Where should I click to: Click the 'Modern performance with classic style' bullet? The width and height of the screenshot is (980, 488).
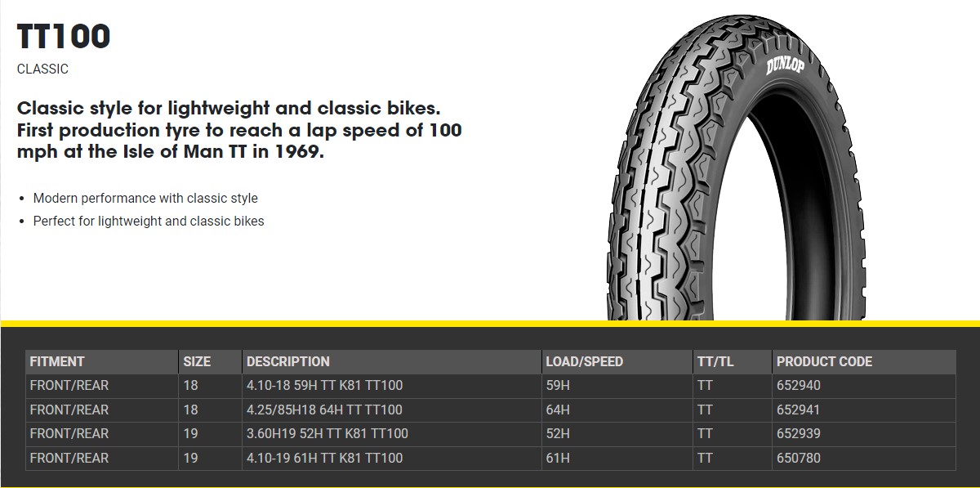tap(145, 199)
